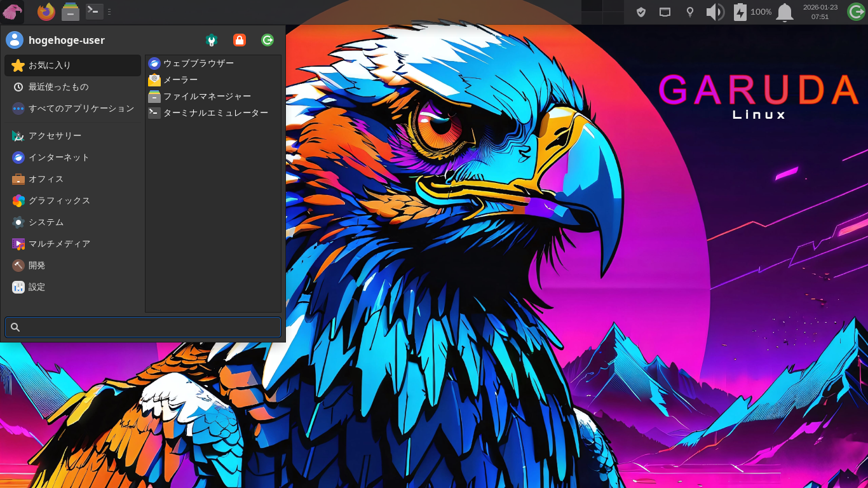The width and height of the screenshot is (868, 488).
Task: Click the green logout icon in the top panel
Action: click(856, 12)
